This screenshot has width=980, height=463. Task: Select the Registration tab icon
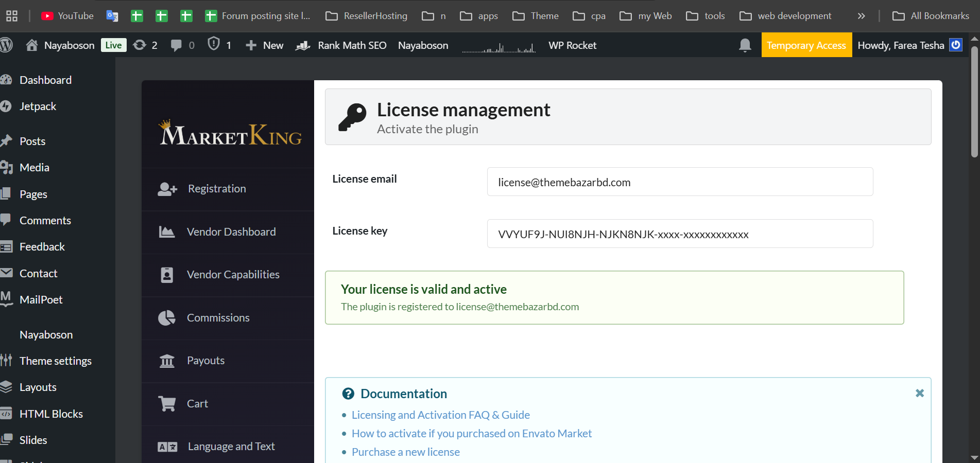coord(167,189)
